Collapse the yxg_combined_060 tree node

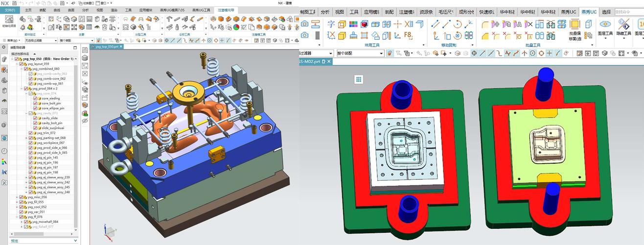[x=22, y=69]
